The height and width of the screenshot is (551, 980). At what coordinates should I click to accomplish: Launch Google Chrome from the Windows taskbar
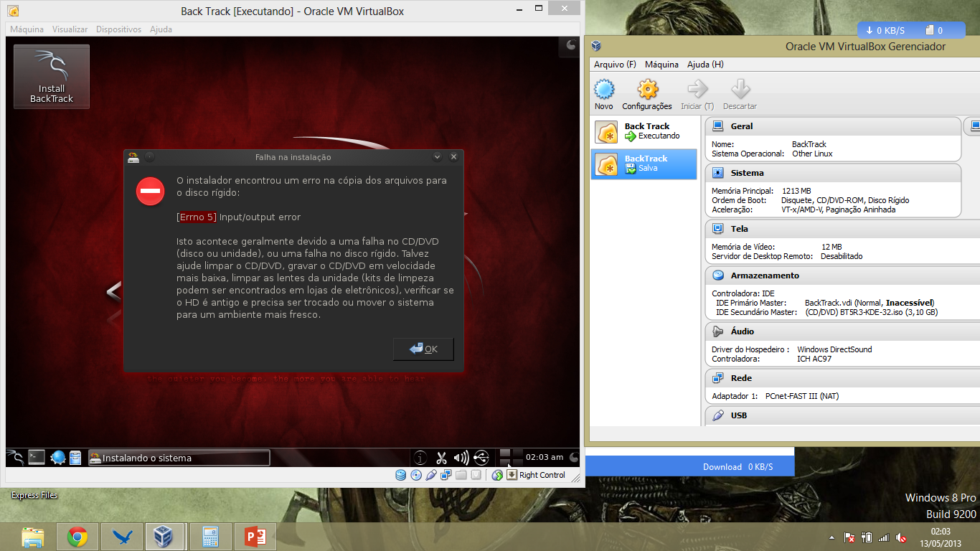pyautogui.click(x=77, y=537)
